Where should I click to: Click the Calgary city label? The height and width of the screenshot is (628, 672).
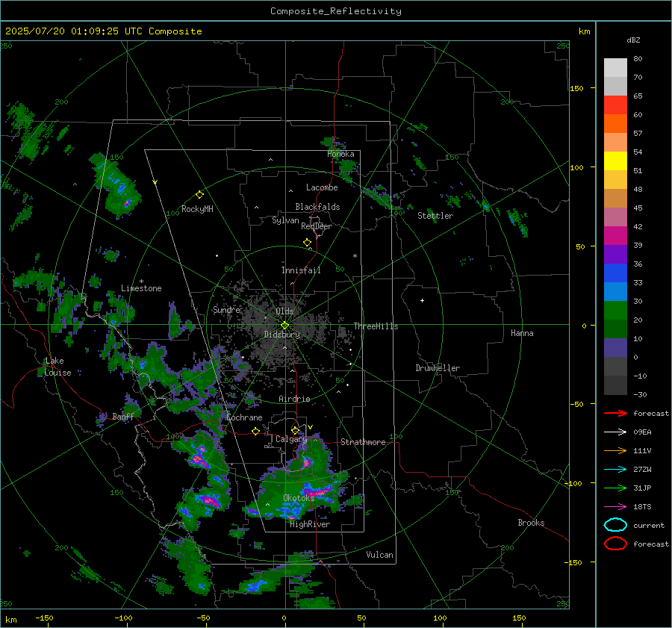291,439
